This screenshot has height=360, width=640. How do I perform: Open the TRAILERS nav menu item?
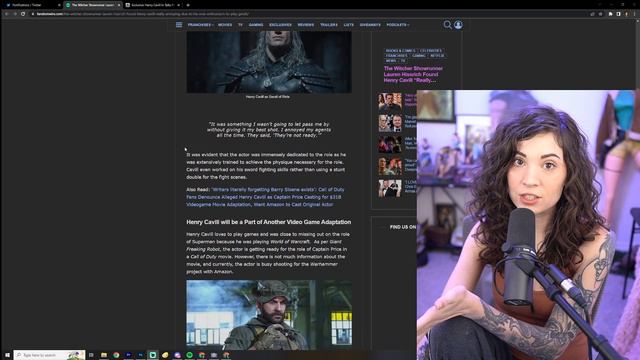click(329, 25)
